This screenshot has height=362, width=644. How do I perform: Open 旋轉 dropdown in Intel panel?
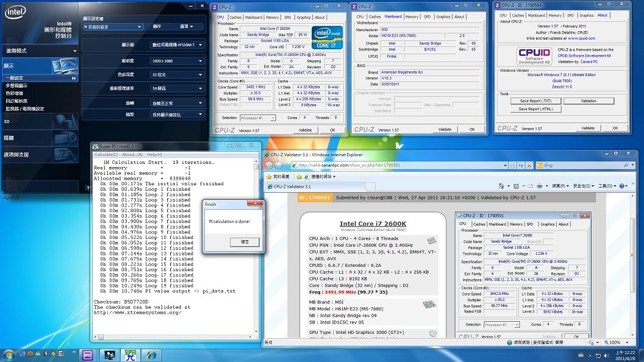(x=177, y=104)
